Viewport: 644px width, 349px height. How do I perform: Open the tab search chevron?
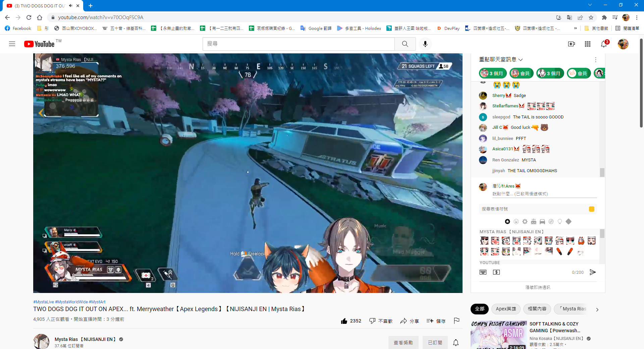pos(590,5)
